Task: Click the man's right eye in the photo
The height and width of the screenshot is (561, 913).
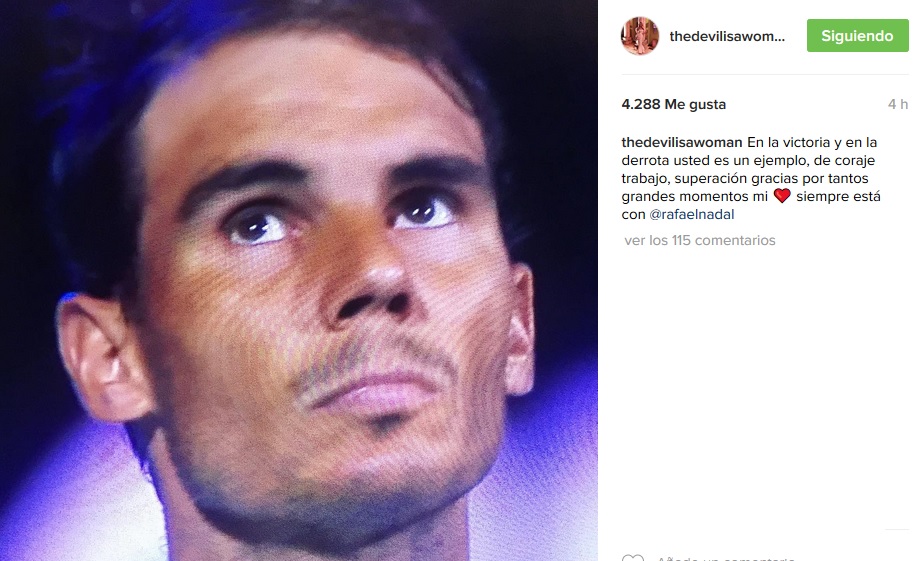Action: 255,227
